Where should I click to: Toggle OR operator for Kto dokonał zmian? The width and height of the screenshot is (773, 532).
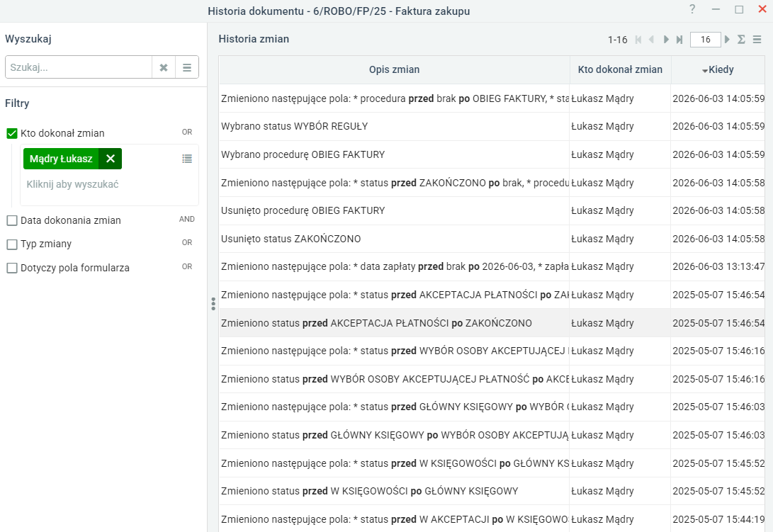click(x=187, y=132)
